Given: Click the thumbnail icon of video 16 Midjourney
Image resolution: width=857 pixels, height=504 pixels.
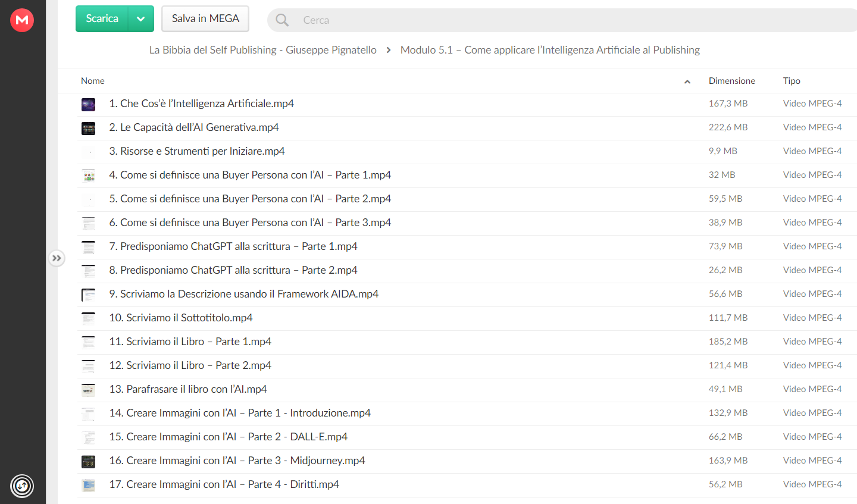Looking at the screenshot, I should 89,462.
